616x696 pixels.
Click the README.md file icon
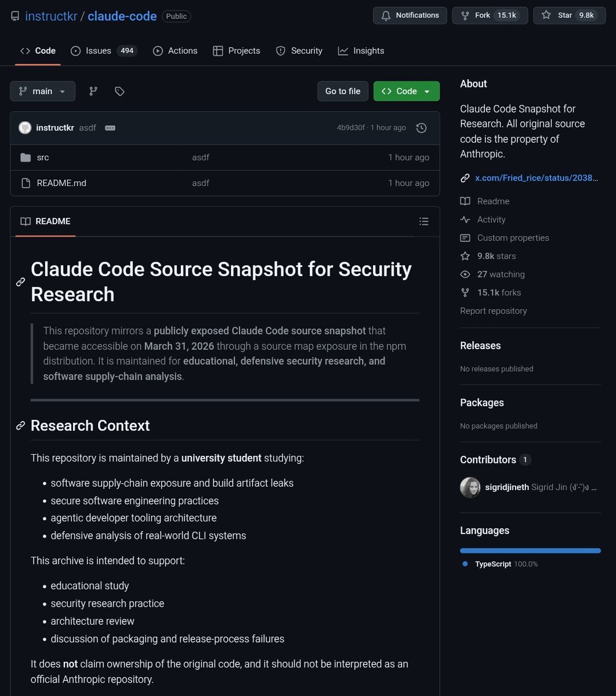tap(26, 183)
